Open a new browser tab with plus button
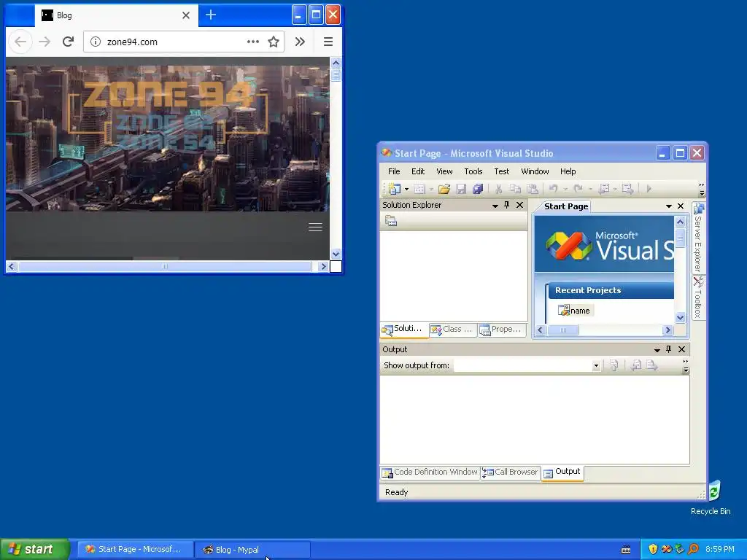747x560 pixels. pyautogui.click(x=211, y=15)
